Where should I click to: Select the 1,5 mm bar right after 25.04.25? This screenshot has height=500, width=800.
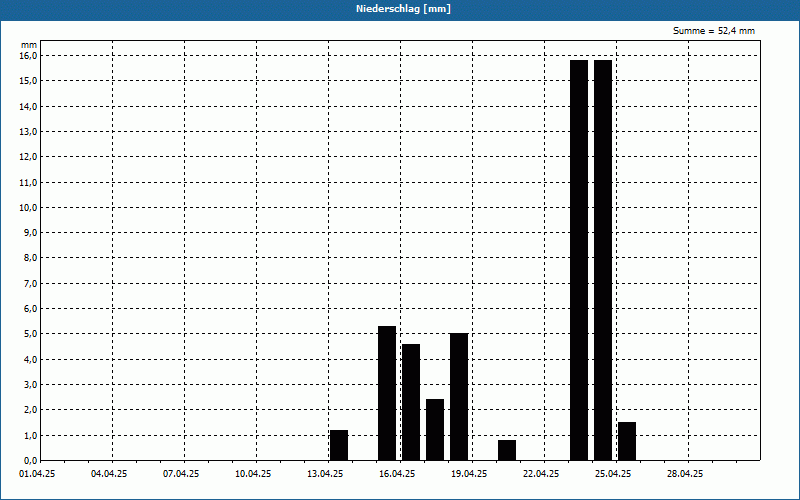pyautogui.click(x=627, y=441)
